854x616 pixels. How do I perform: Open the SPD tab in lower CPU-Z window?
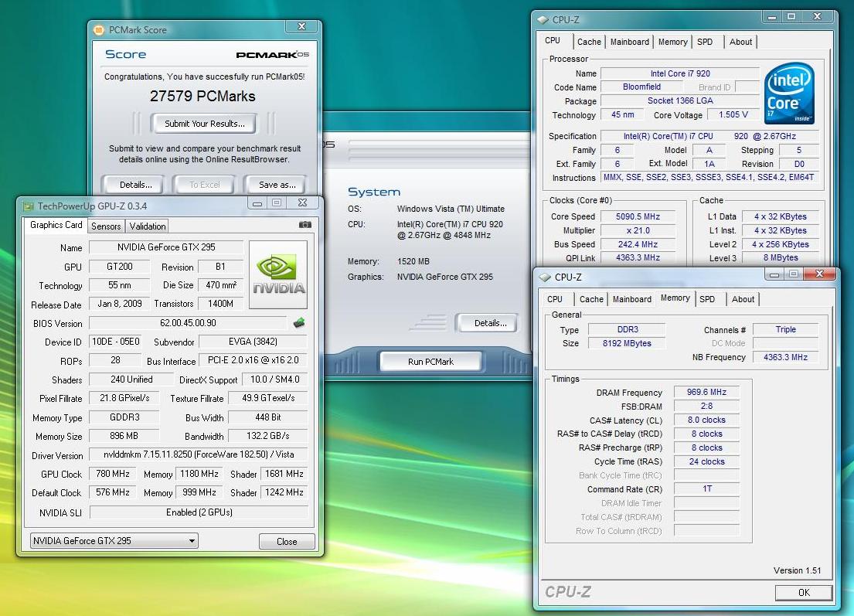click(707, 299)
